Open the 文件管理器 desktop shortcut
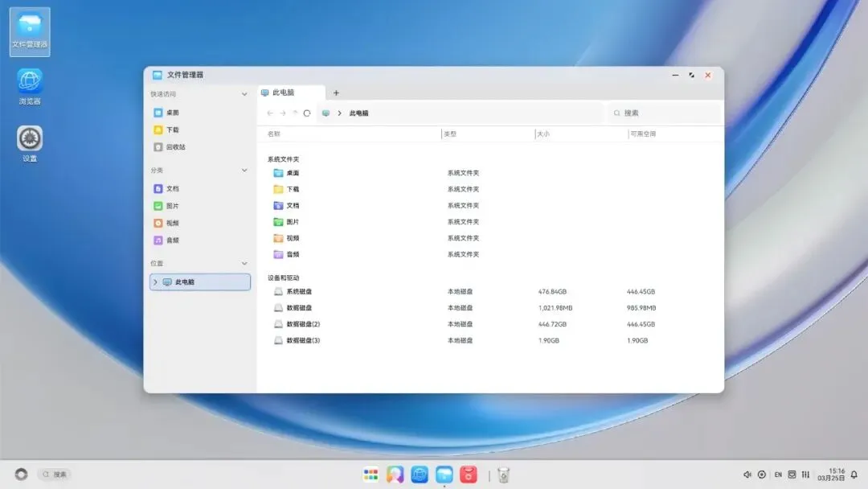Image resolution: width=868 pixels, height=489 pixels. [30, 31]
